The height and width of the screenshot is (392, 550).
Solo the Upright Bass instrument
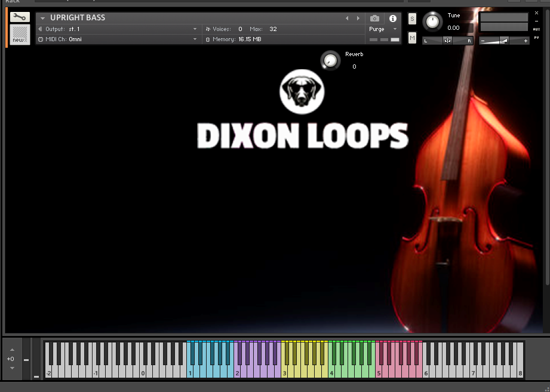[412, 19]
